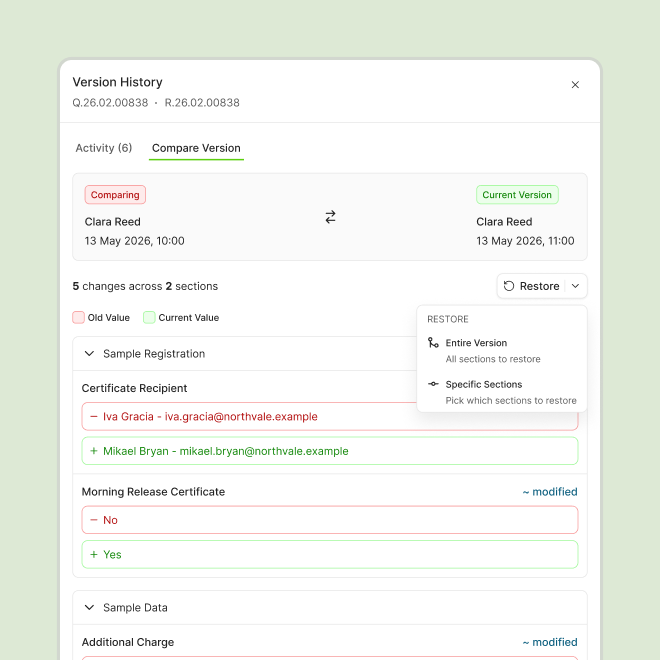Click the Current Version badge
The width and height of the screenshot is (660, 660).
[x=517, y=195]
